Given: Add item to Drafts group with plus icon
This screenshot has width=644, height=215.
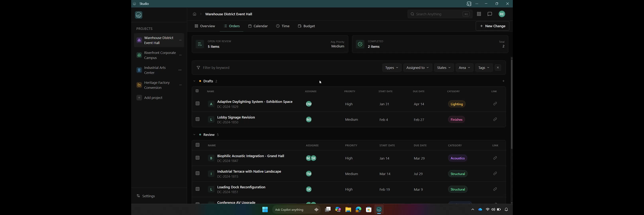Looking at the screenshot, I should click(x=503, y=81).
